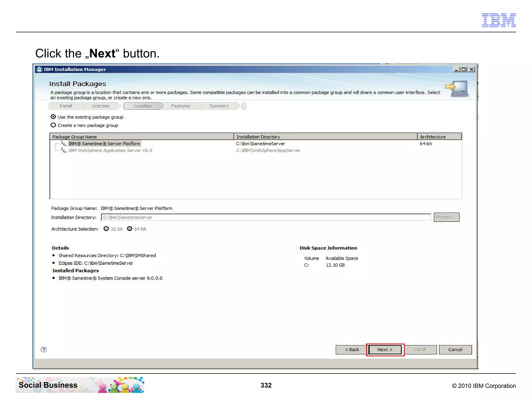Screen dimensions: 532x399
Task: Click the Installation Directory text field
Action: coord(266,217)
